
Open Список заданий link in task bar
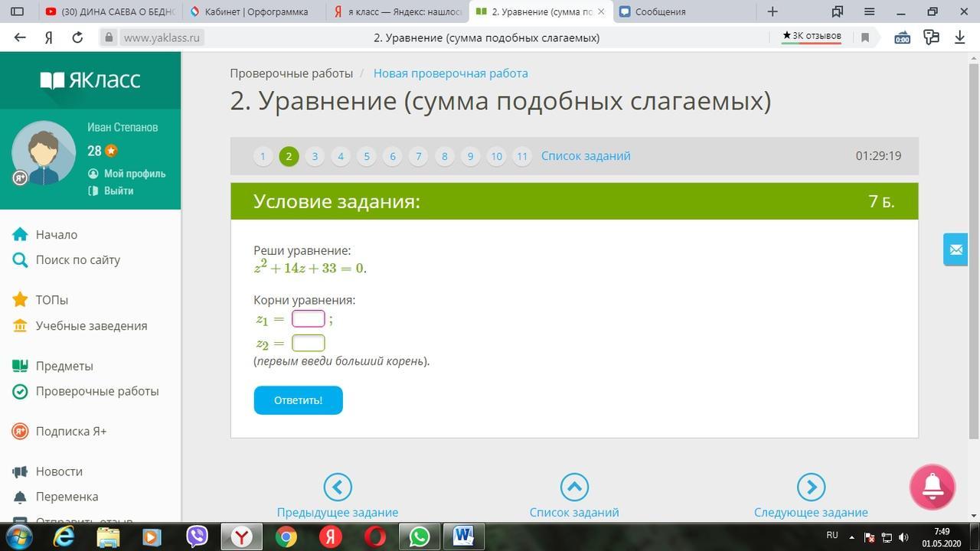point(586,156)
